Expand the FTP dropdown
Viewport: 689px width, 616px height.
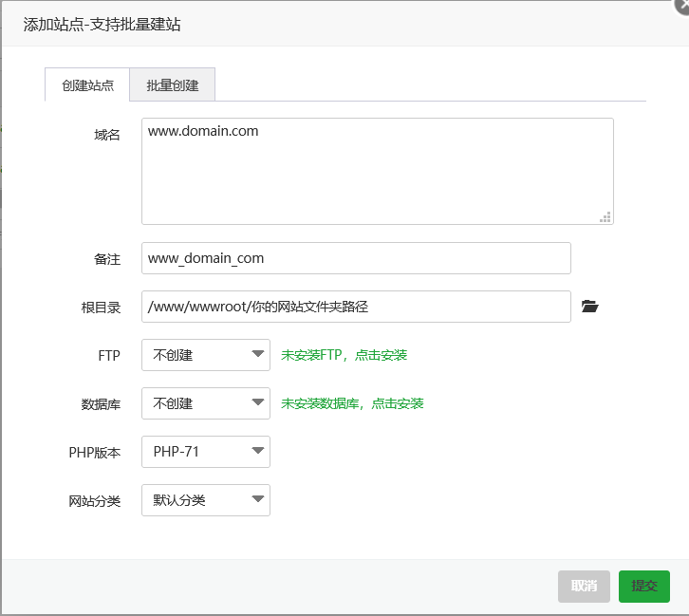pyautogui.click(x=206, y=355)
